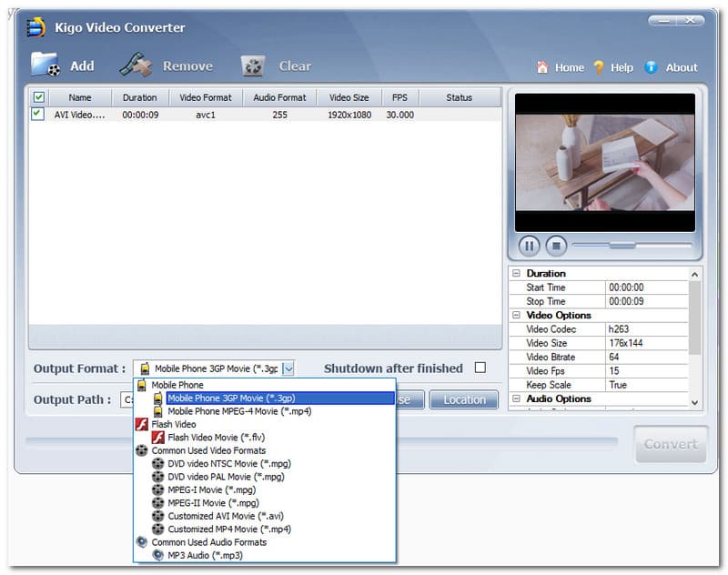728x575 pixels.
Task: Pause the video preview
Action: (529, 246)
